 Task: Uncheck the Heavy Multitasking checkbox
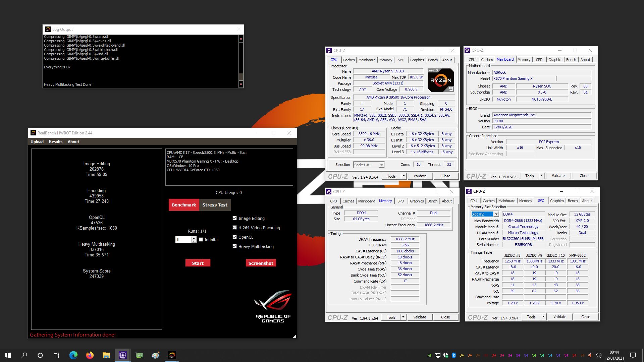(x=235, y=246)
